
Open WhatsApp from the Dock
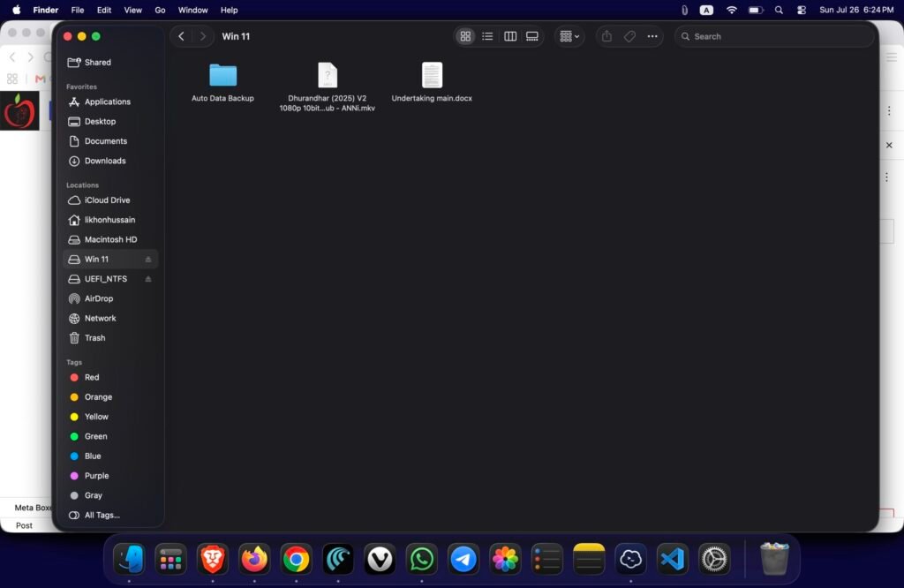pyautogui.click(x=421, y=559)
